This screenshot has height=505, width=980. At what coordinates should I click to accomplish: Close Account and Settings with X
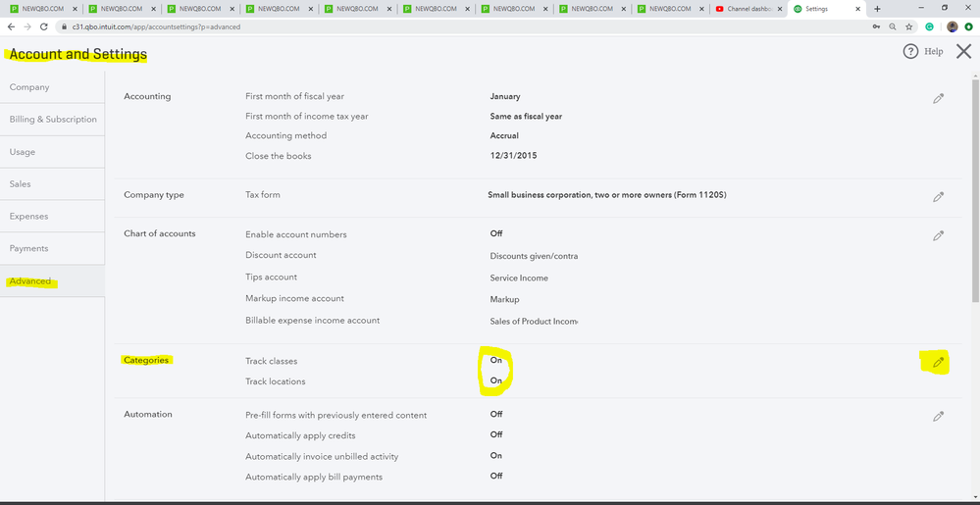pos(963,51)
